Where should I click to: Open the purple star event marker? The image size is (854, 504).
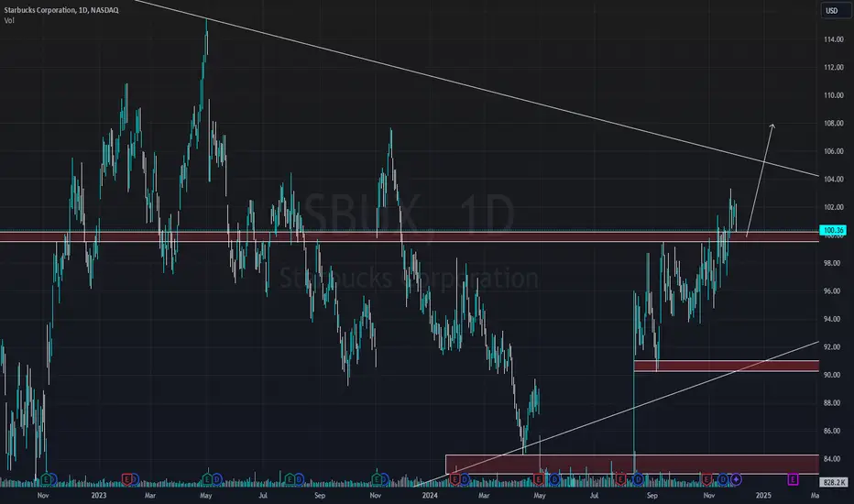coord(736,479)
